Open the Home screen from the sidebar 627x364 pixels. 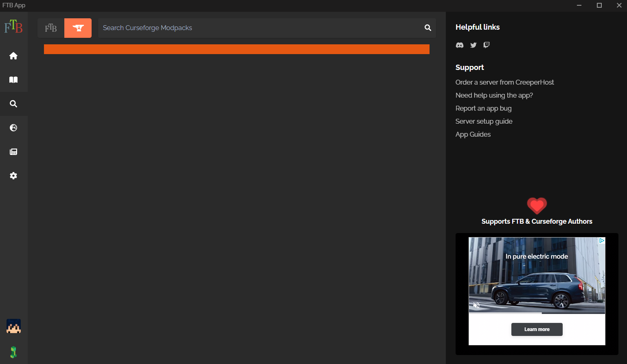(13, 56)
